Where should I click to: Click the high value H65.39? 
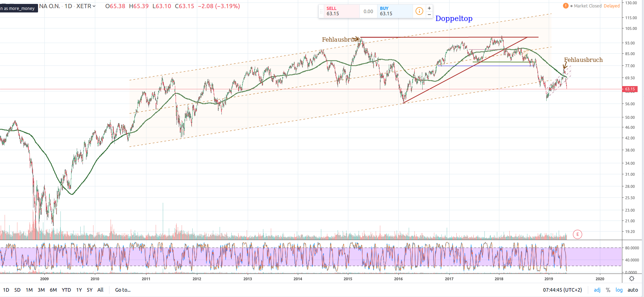(139, 6)
